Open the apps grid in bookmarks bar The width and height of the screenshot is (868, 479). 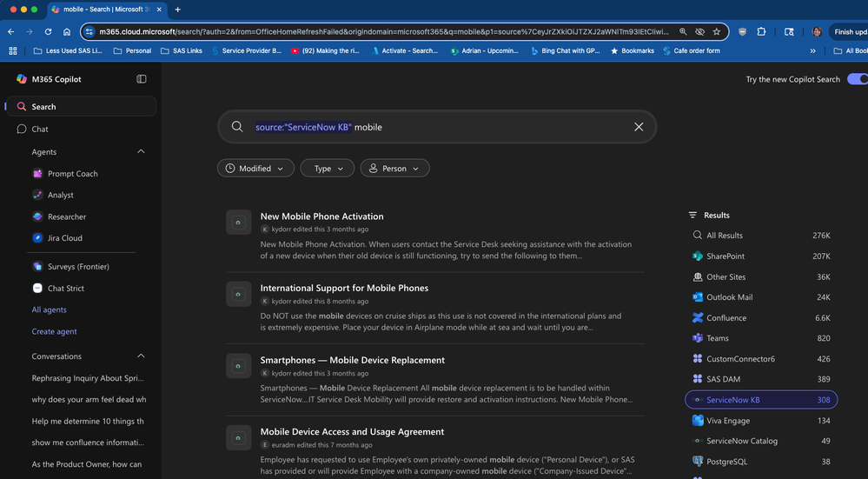pyautogui.click(x=13, y=51)
